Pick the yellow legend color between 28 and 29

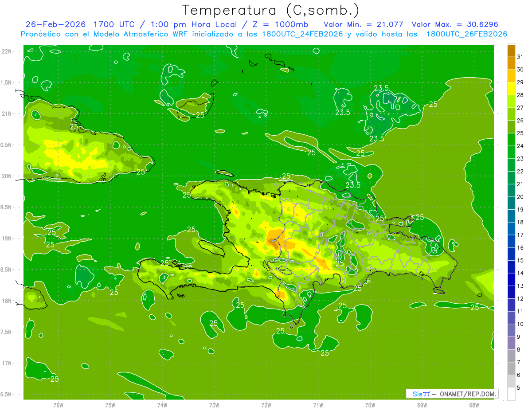[x=511, y=89]
